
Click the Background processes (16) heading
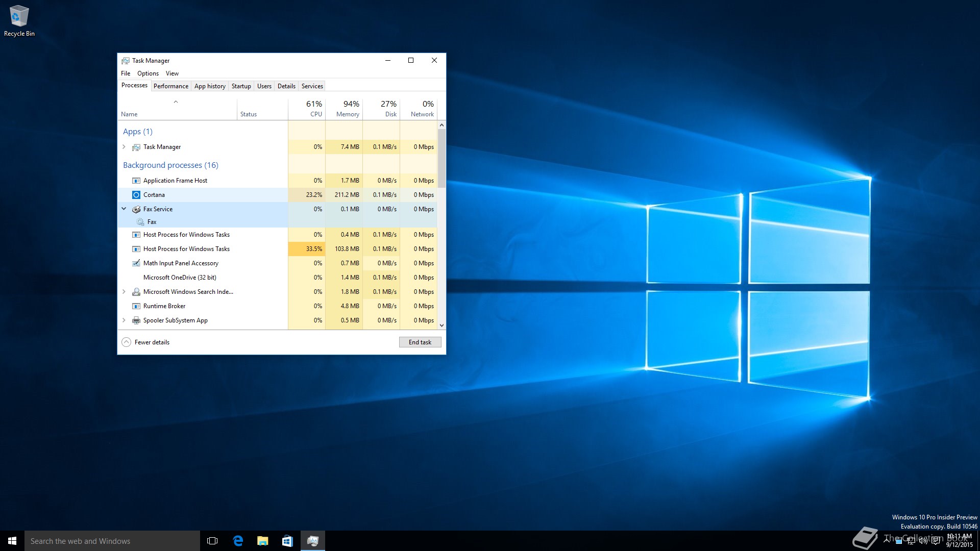170,165
